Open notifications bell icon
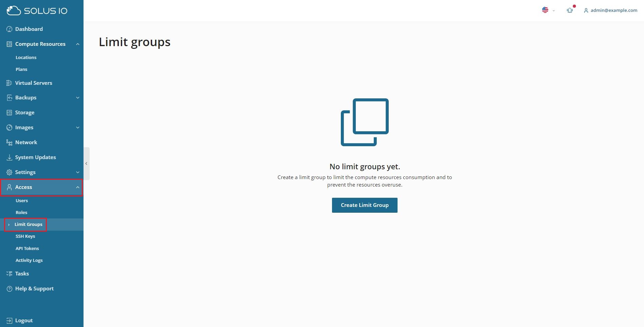The width and height of the screenshot is (644, 327). click(570, 10)
